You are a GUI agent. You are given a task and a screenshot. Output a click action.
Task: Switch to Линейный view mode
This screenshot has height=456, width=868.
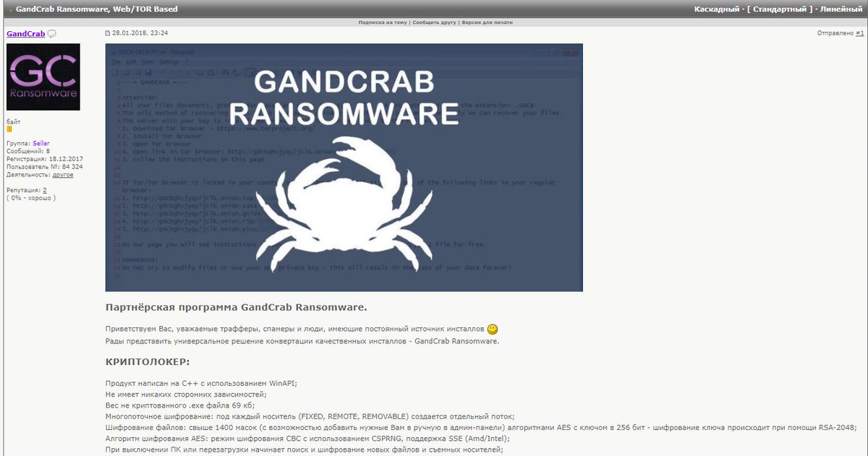841,9
